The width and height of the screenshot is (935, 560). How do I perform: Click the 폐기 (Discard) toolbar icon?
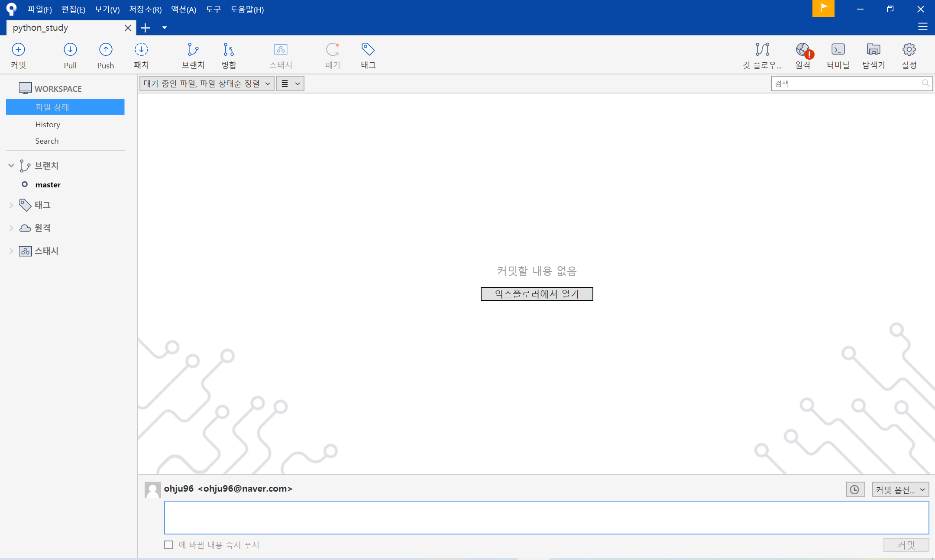(x=333, y=50)
